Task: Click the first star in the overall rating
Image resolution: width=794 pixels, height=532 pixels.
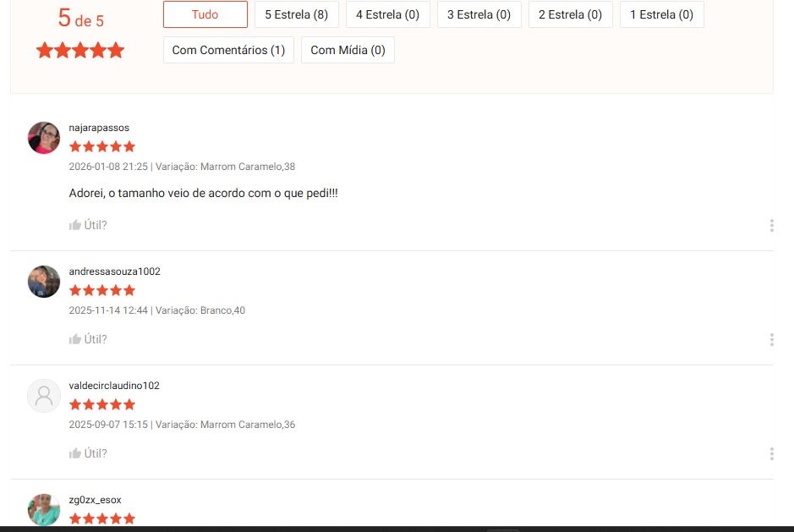Action: [x=43, y=50]
